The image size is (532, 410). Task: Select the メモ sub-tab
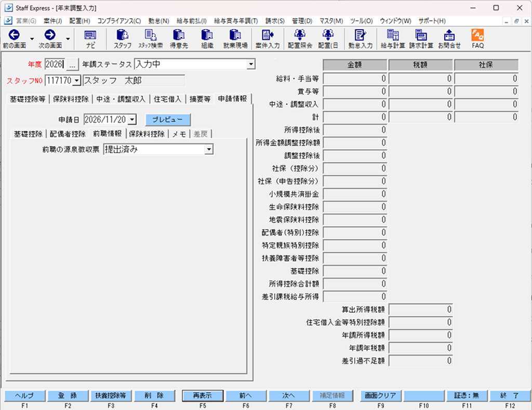point(179,134)
